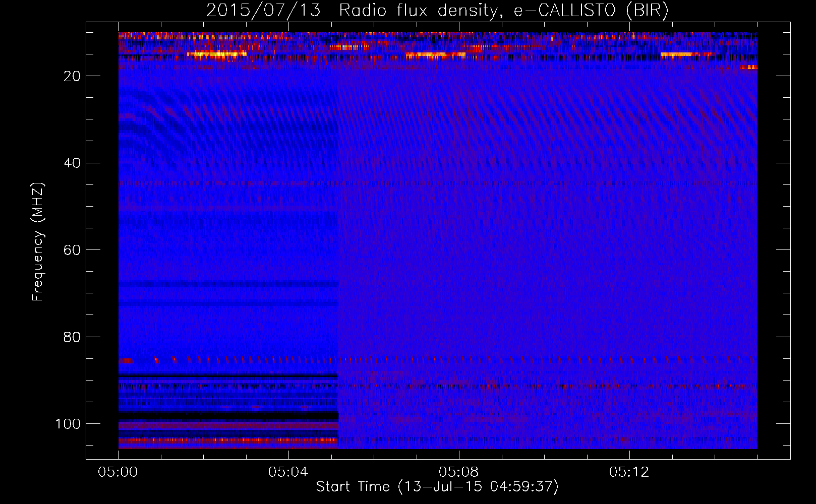The width and height of the screenshot is (816, 504).
Task: Click the "80" frequency tick label
Action: point(73,337)
